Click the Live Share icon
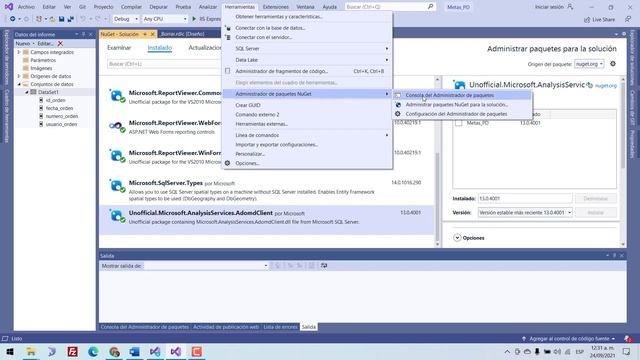The width and height of the screenshot is (640, 360). 587,19
